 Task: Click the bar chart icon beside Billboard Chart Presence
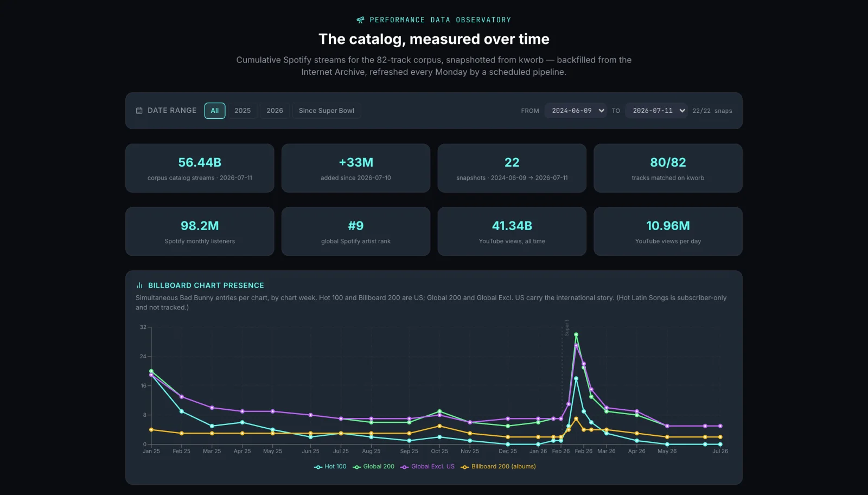click(139, 285)
